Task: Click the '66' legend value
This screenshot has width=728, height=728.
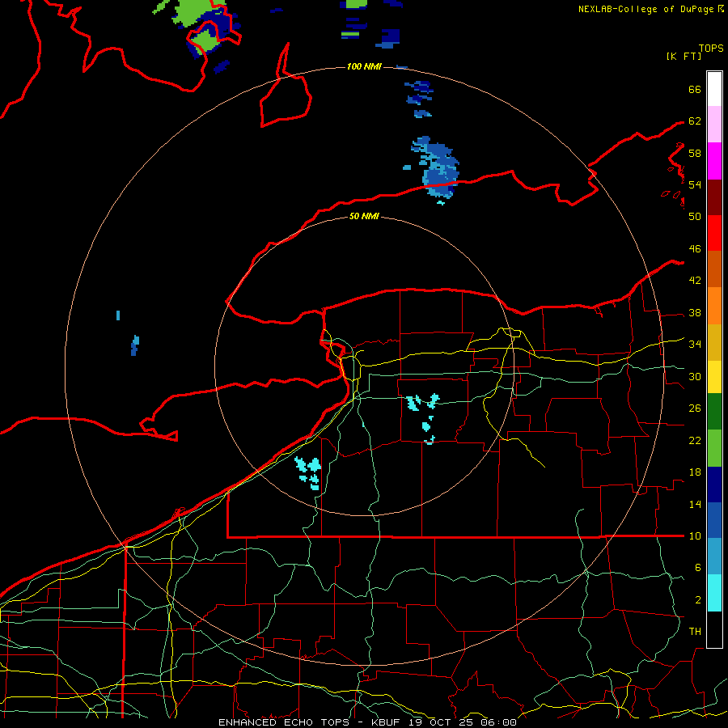Action: coord(695,89)
